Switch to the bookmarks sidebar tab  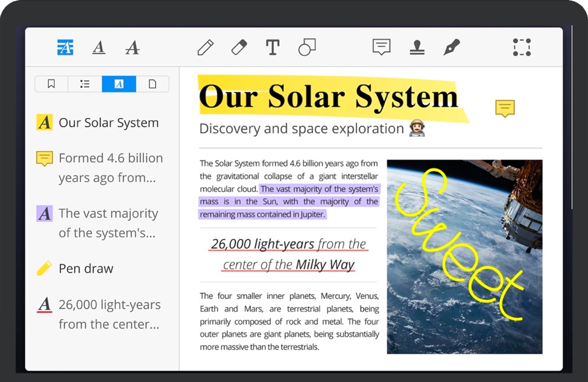click(x=51, y=84)
